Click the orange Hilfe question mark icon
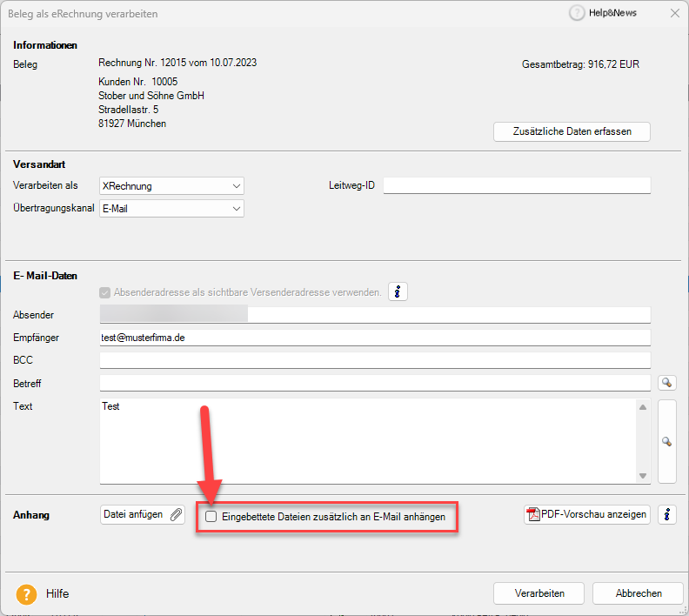This screenshot has height=616, width=689. coord(26,593)
